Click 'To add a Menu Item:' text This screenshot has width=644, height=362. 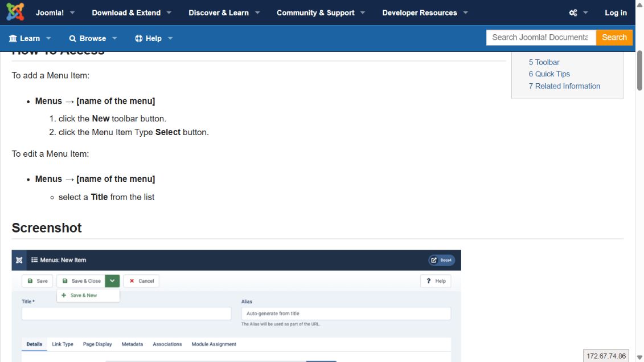(x=51, y=75)
